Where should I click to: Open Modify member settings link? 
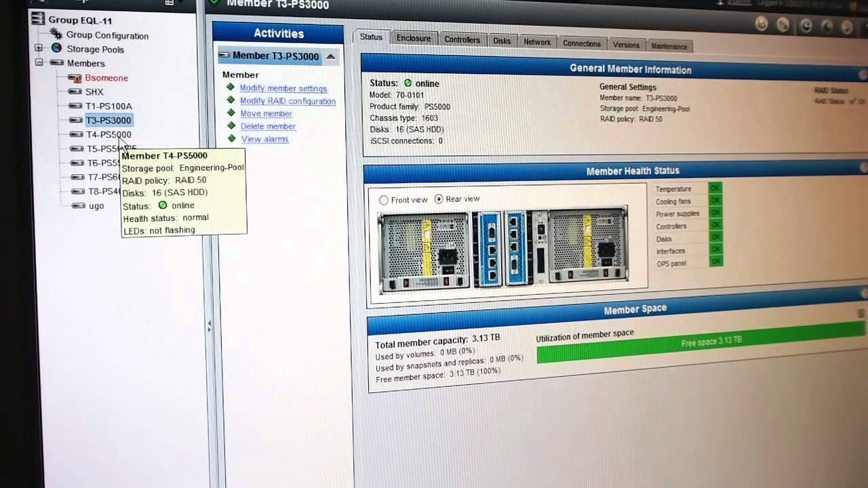pyautogui.click(x=283, y=88)
